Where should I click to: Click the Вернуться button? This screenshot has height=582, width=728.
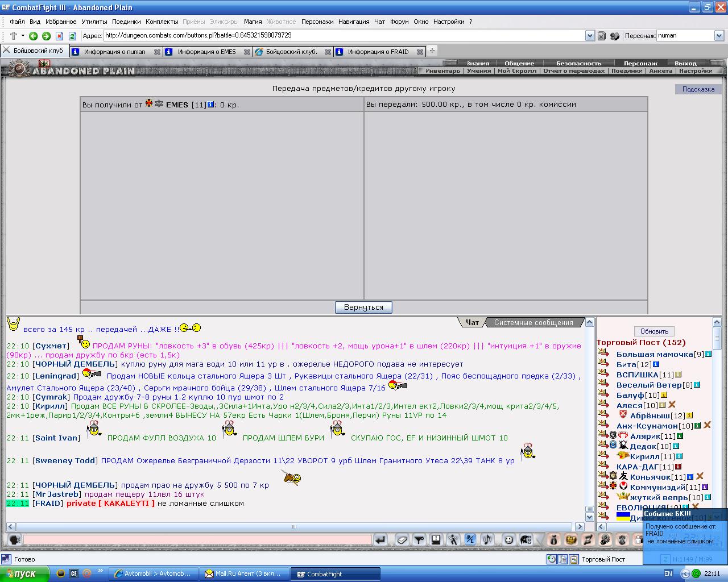click(x=363, y=307)
